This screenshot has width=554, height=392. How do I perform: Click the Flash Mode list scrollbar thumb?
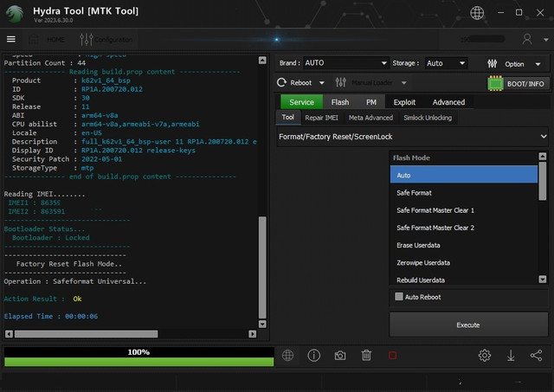click(543, 181)
